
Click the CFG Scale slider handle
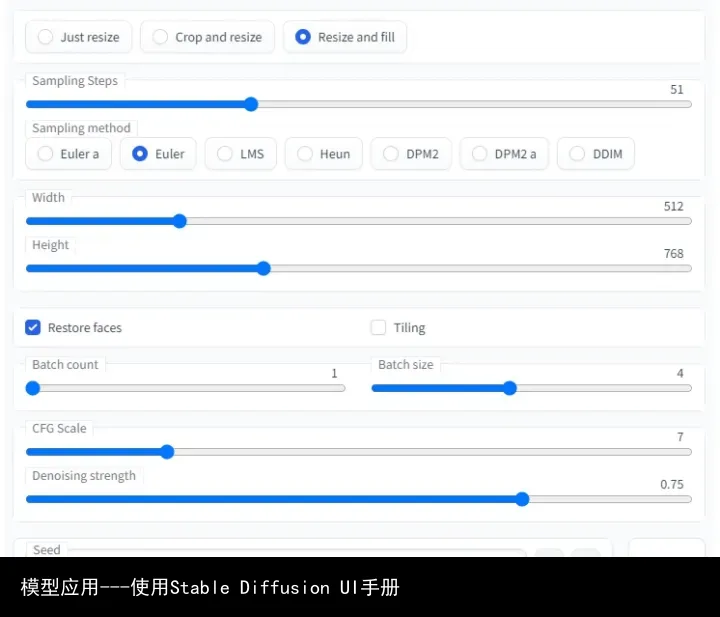[167, 452]
